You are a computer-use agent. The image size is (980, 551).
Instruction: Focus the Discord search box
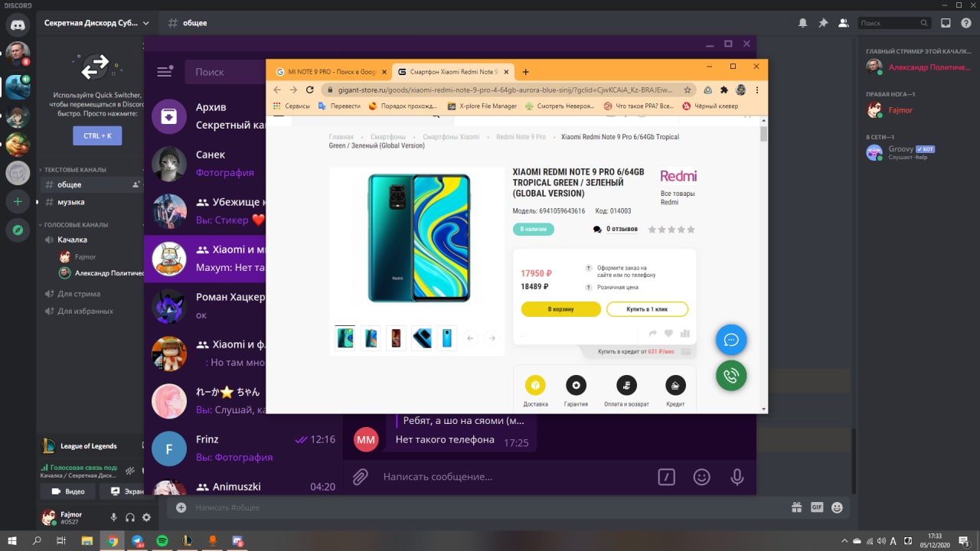tap(894, 23)
